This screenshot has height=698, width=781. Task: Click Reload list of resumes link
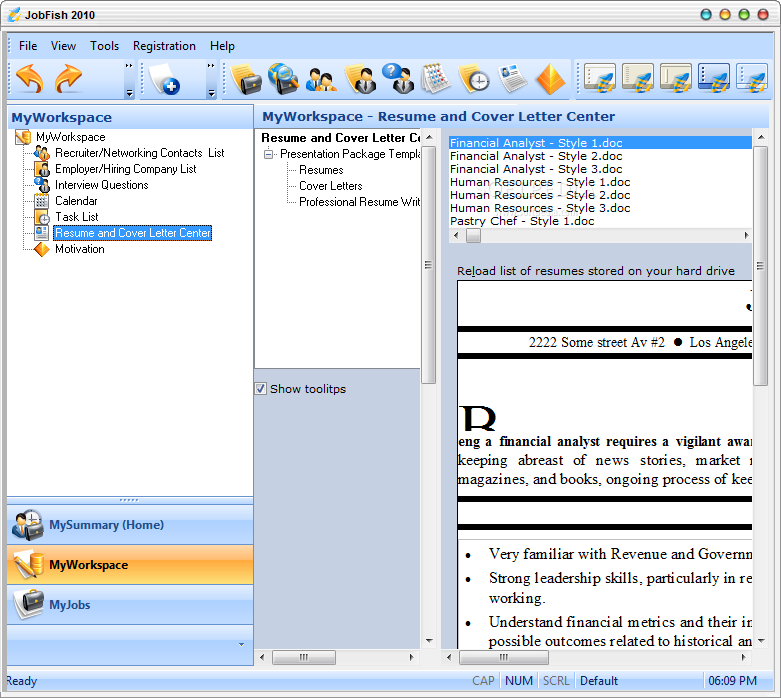coord(596,271)
